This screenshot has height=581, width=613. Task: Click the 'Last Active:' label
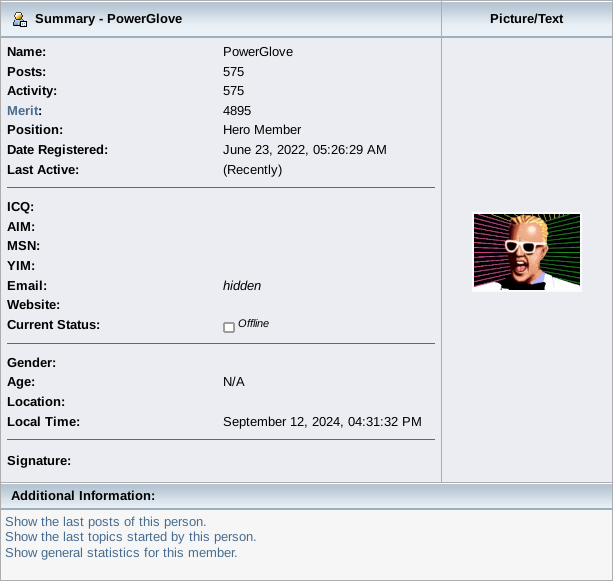click(x=43, y=170)
